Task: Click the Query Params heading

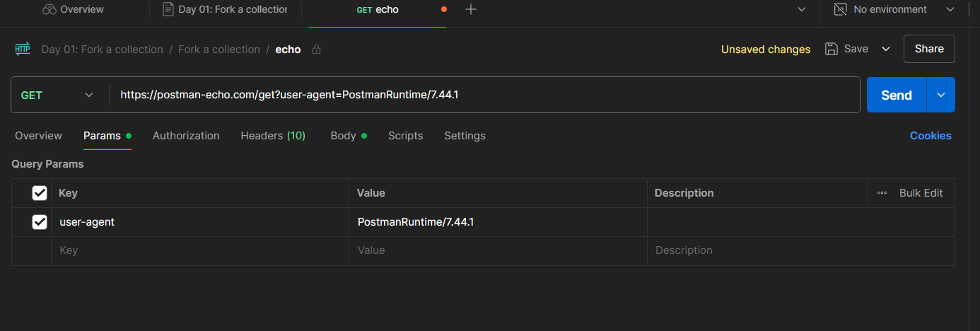Action: [47, 164]
